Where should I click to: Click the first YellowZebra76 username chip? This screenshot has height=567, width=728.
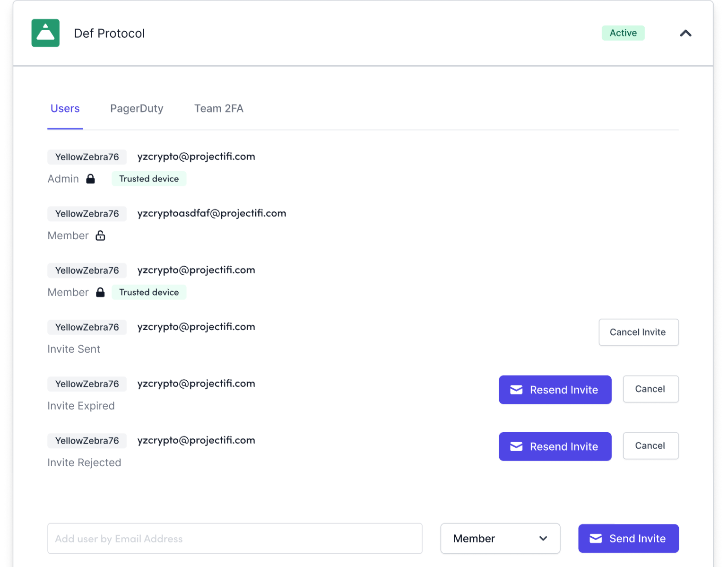87,157
